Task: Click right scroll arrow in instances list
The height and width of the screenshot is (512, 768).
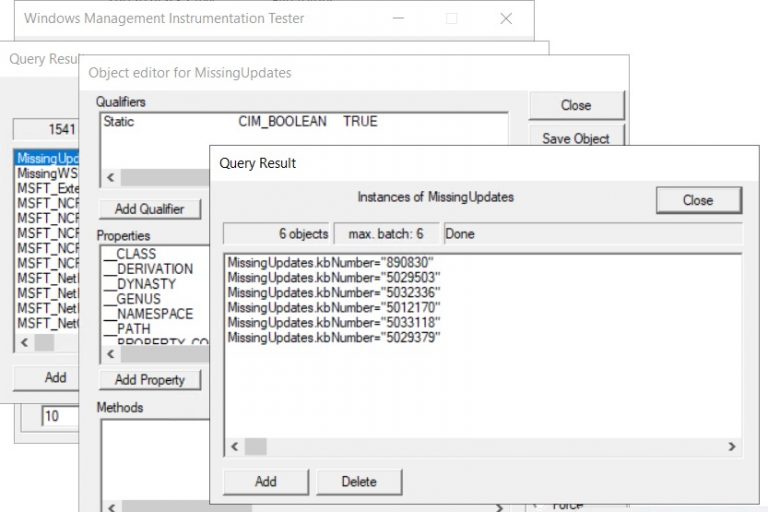Action: pyautogui.click(x=731, y=447)
